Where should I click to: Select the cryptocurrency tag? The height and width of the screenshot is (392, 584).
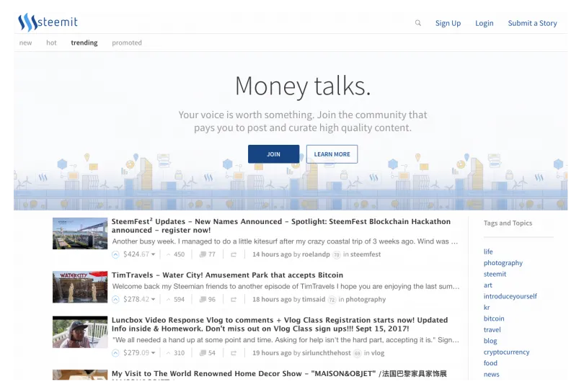coord(507,352)
